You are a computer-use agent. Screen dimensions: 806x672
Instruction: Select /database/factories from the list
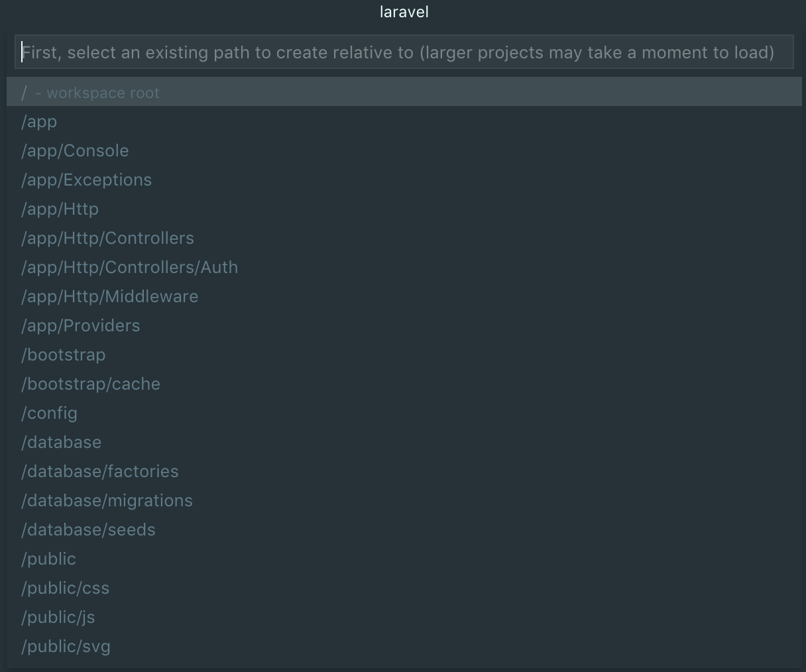click(100, 472)
